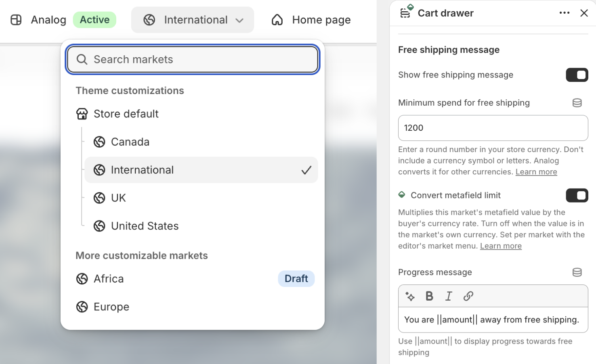
Task: Open the International market selector dropdown
Action: (193, 20)
